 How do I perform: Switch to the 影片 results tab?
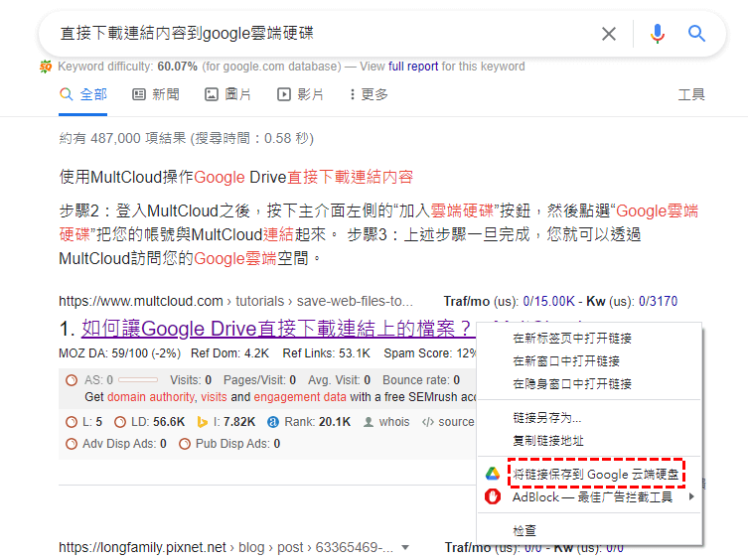(x=301, y=94)
